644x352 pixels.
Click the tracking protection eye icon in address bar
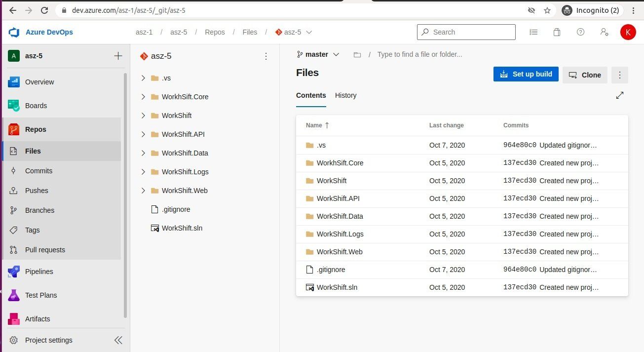coord(531,10)
